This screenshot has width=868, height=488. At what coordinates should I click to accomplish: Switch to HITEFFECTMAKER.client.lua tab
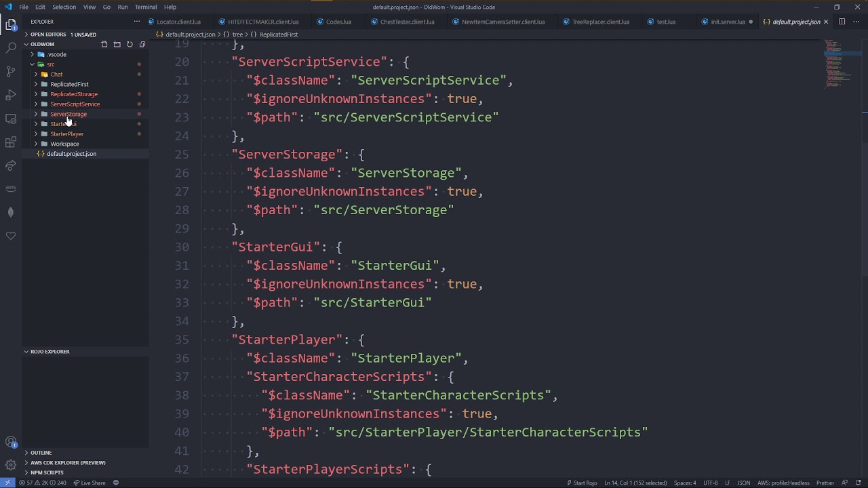click(263, 22)
